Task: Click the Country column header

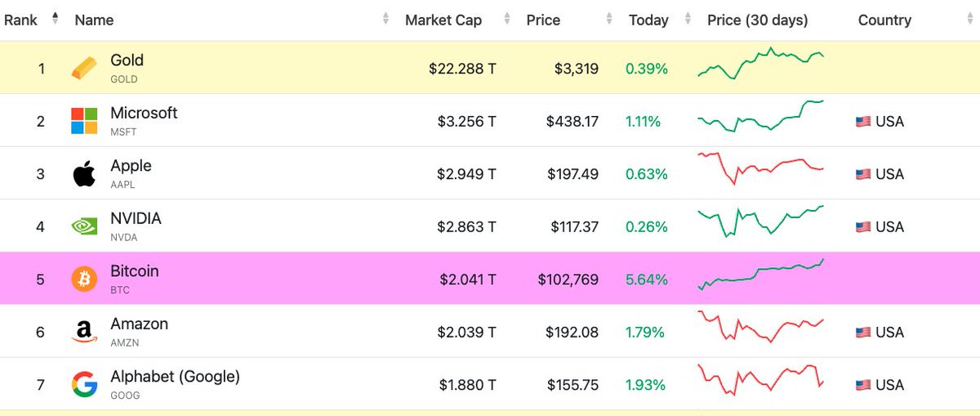Action: click(884, 20)
